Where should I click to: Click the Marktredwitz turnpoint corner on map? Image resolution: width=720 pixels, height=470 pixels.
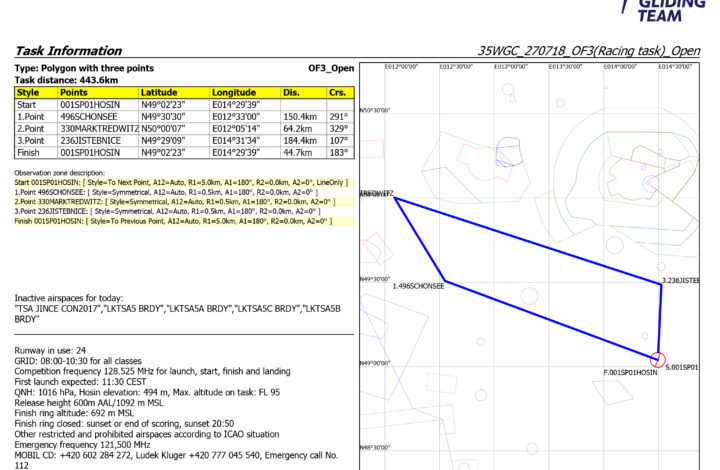click(x=393, y=198)
